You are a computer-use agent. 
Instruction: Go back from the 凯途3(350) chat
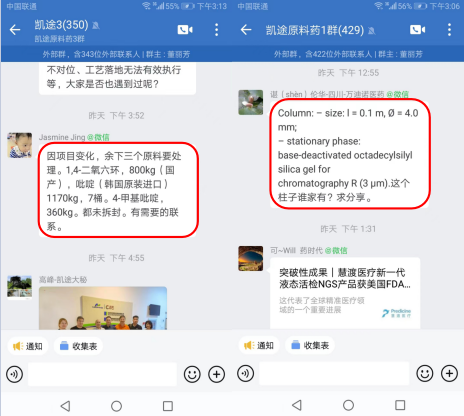[x=15, y=30]
